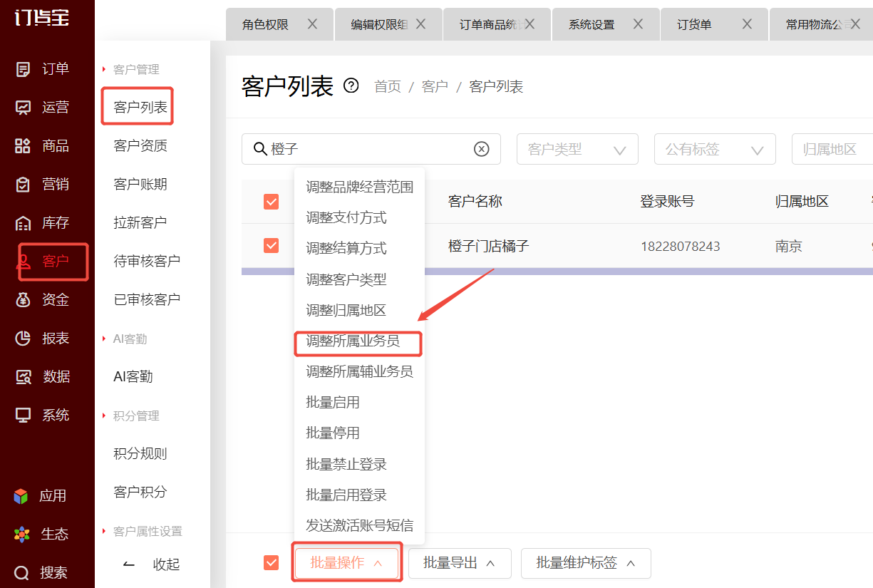Close the 角色权限 tab
873x588 pixels.
[x=312, y=24]
